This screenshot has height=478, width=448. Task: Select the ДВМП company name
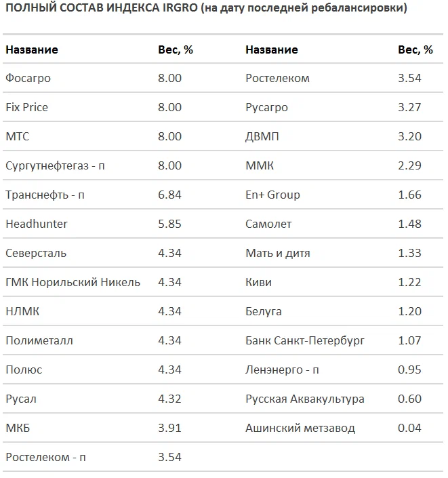pyautogui.click(x=262, y=136)
